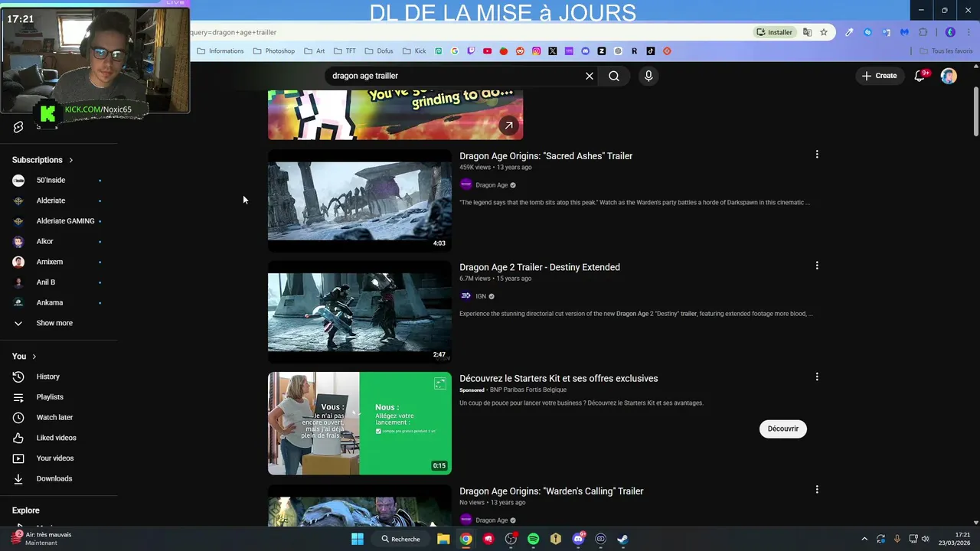This screenshot has width=980, height=551.
Task: Open the TFT bookmark folder
Action: 345,51
